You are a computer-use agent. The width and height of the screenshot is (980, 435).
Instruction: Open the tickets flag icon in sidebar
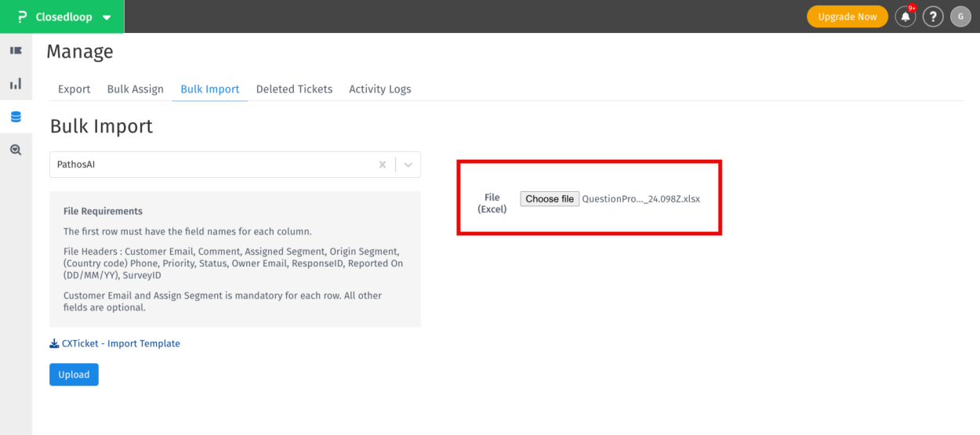(x=16, y=51)
